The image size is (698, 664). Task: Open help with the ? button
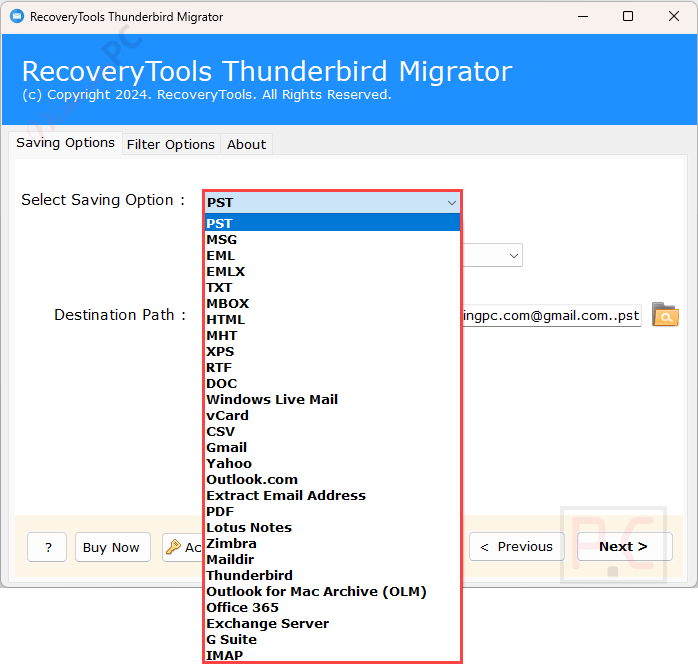(47, 547)
